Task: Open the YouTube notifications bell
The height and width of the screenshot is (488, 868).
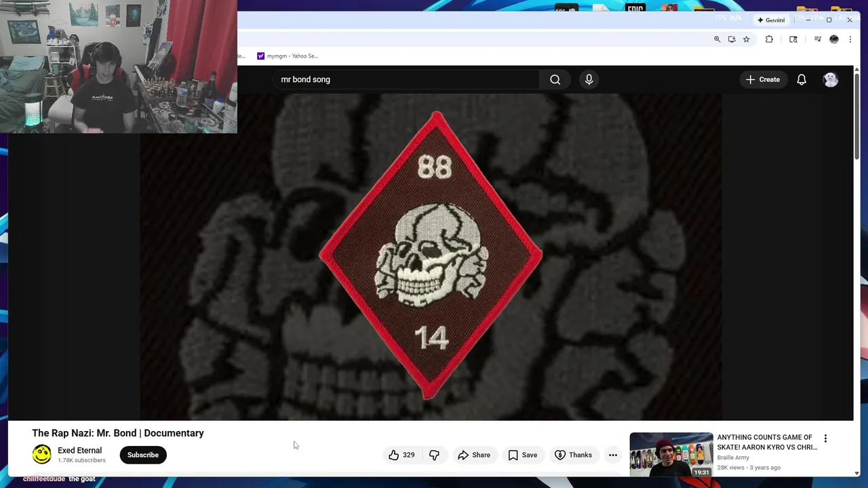Action: tap(802, 79)
